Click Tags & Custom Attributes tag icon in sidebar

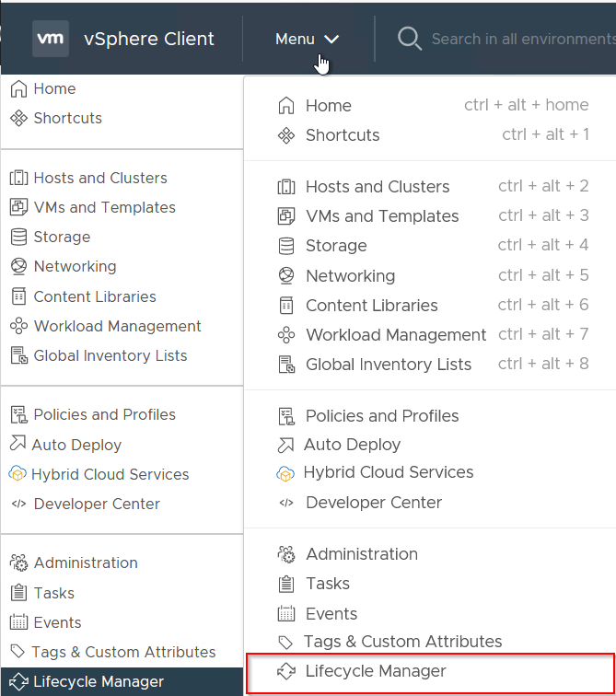click(x=17, y=652)
